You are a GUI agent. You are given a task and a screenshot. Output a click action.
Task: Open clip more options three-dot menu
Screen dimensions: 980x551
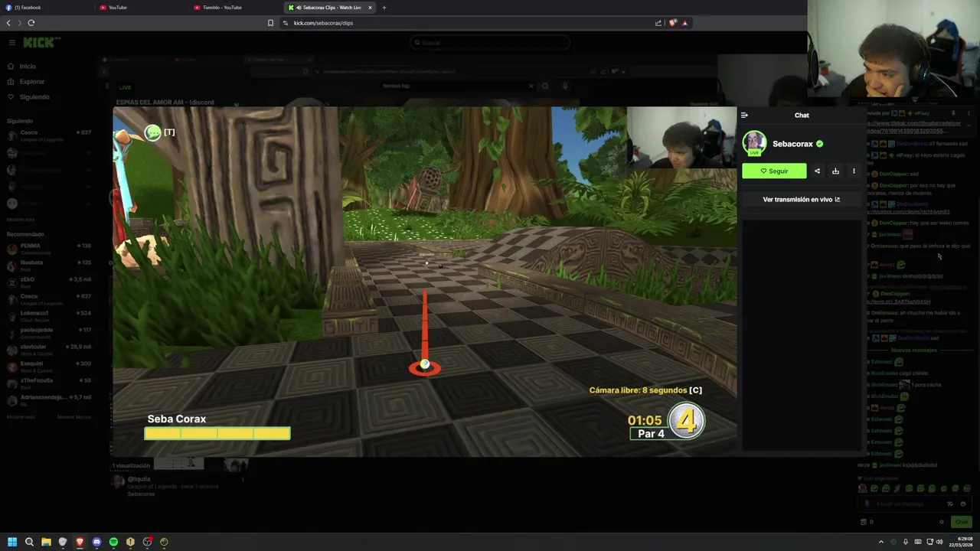854,171
